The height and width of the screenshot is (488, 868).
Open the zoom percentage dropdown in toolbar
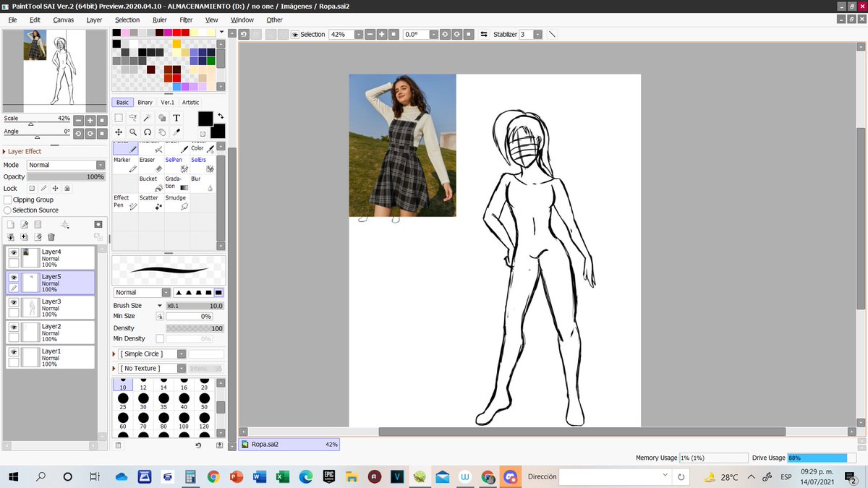click(359, 34)
